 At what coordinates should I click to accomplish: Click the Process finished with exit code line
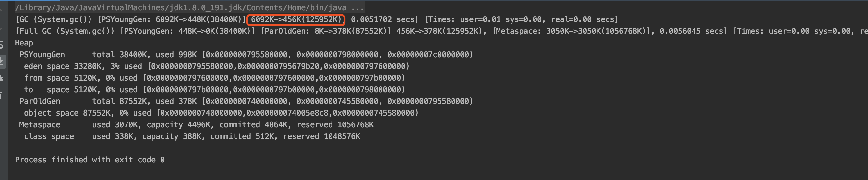90,160
